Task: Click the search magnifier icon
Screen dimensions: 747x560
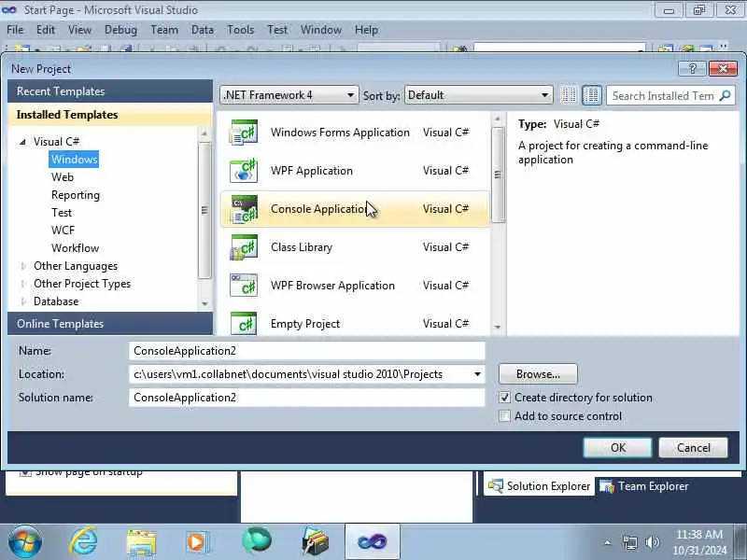Action: coord(725,96)
